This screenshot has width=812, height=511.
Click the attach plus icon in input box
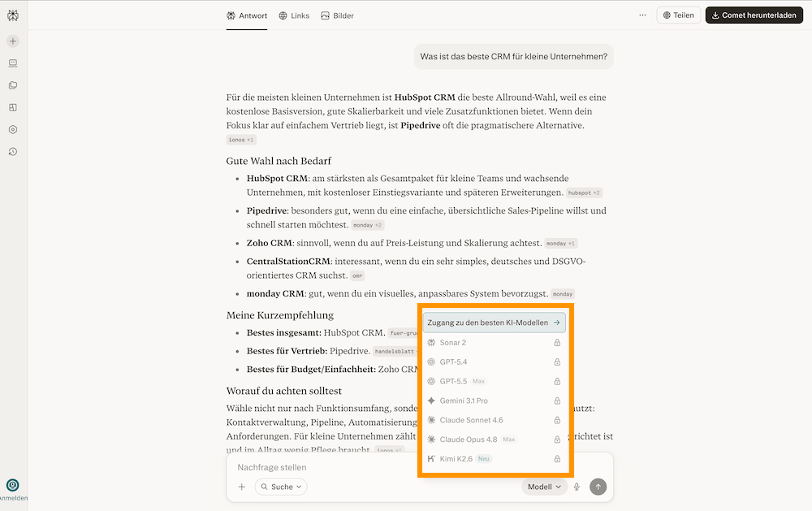(x=242, y=487)
